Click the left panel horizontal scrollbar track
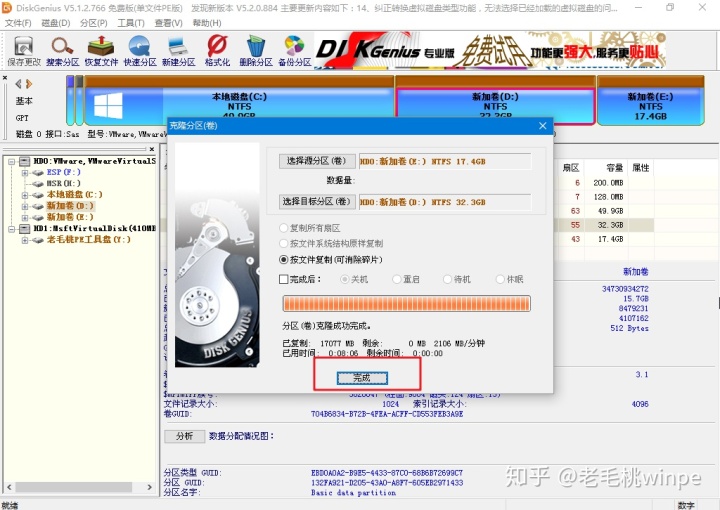720x510 pixels. point(79,487)
